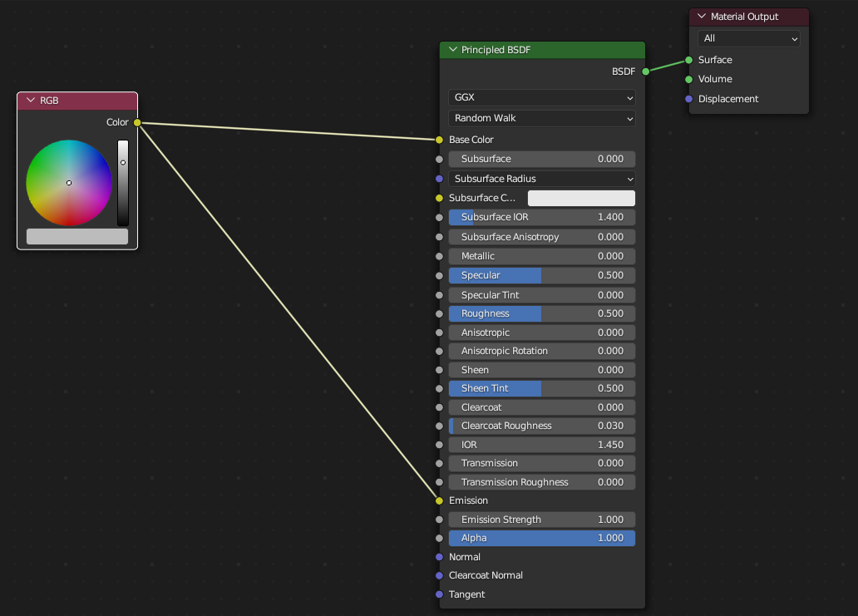
Task: Open the Random Walk subsurface method dropdown
Action: [541, 118]
